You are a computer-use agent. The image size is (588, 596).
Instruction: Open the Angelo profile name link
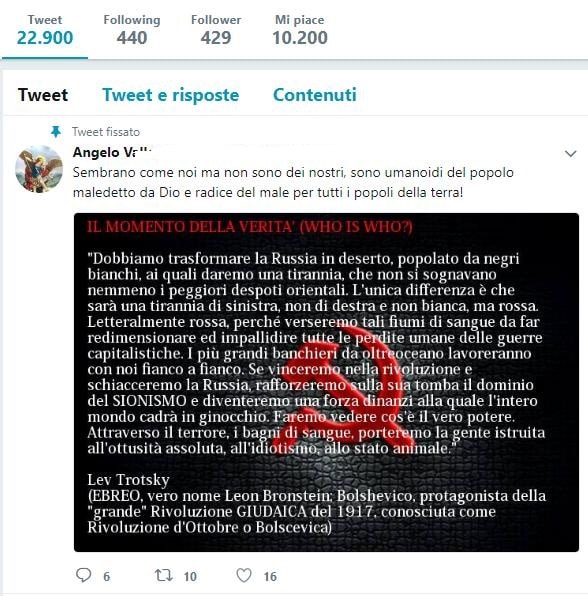112,152
